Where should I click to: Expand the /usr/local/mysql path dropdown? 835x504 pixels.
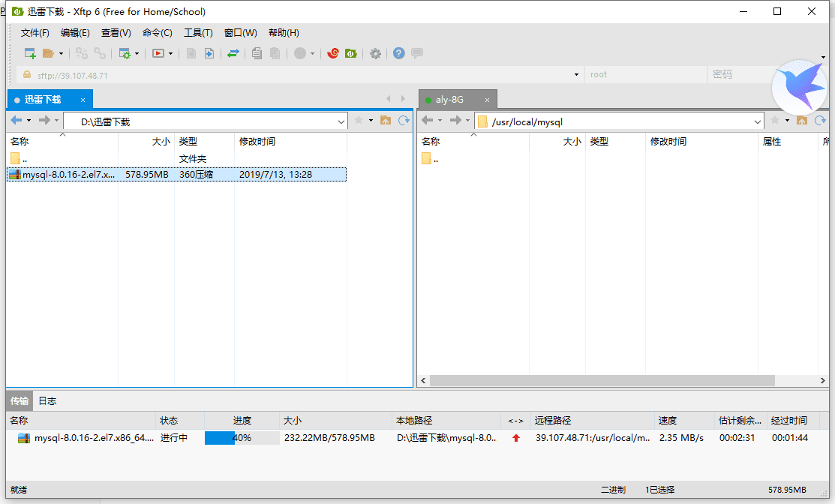coord(758,121)
